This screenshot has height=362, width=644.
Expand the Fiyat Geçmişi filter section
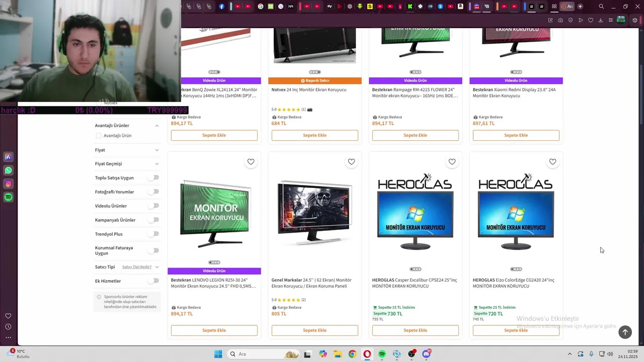click(x=157, y=164)
